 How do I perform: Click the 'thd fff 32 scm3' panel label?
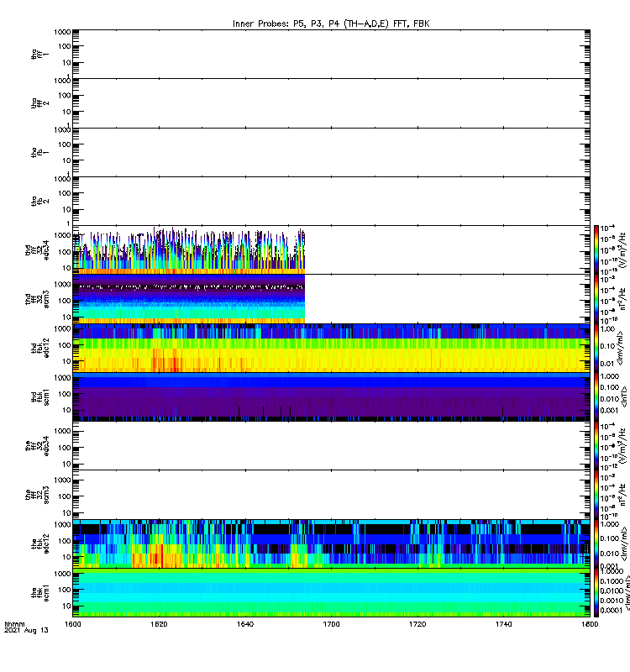click(37, 299)
